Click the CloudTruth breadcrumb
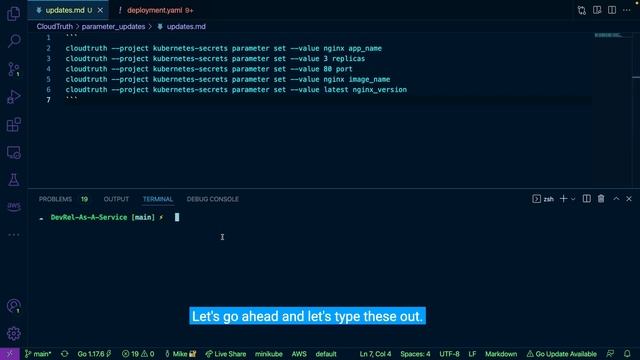This screenshot has height=360, width=640. (55, 27)
